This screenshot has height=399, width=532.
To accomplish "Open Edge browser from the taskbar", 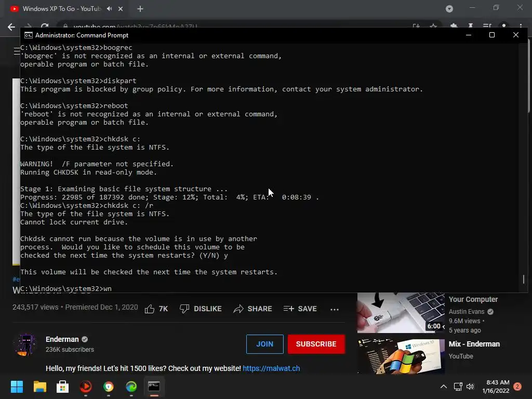I will pos(131,387).
